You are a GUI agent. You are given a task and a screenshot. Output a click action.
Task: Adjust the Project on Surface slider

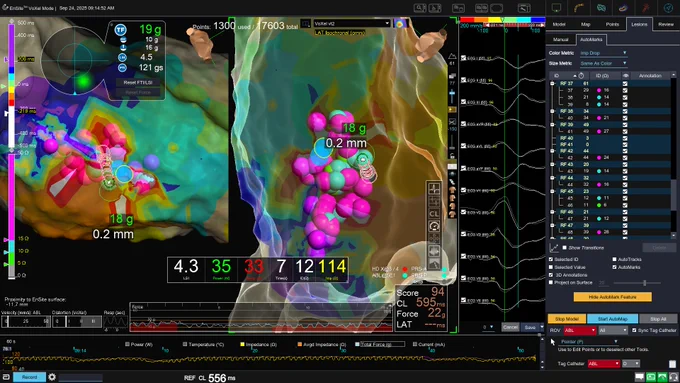637,283
